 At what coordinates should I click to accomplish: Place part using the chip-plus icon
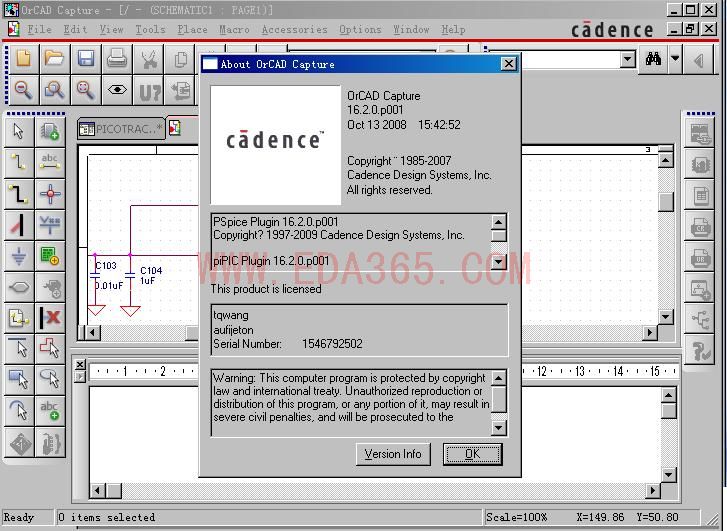[50, 131]
